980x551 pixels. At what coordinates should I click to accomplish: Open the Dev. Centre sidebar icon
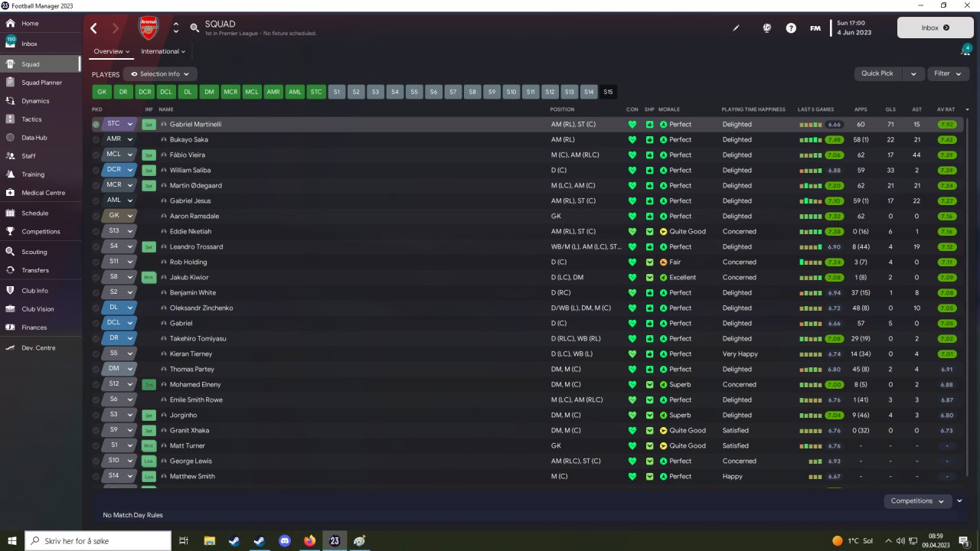(10, 348)
